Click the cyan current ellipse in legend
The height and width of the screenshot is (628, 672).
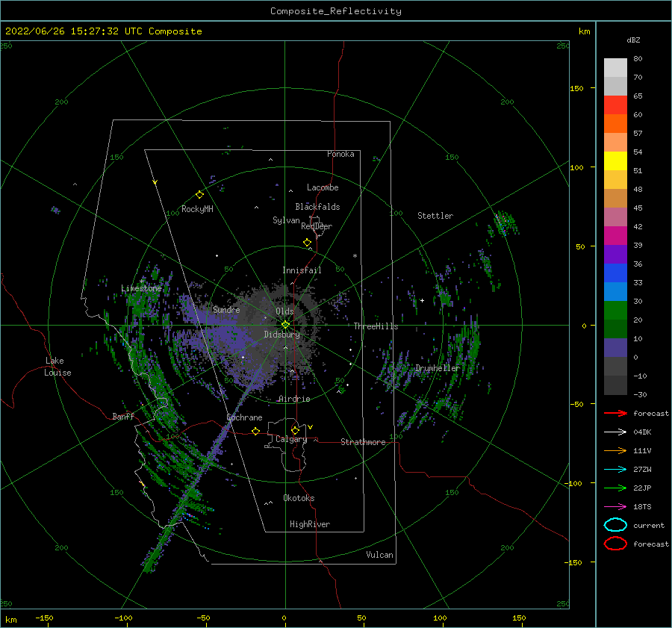pos(615,525)
